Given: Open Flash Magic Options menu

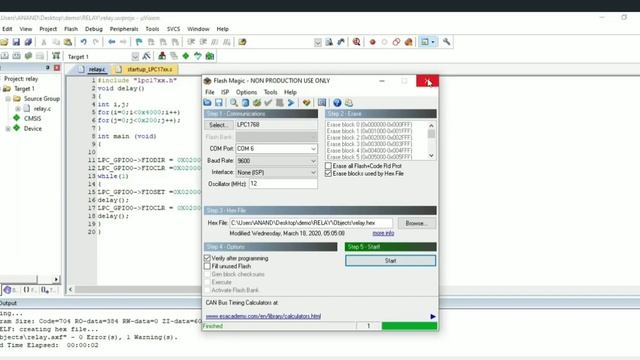Looking at the screenshot, I should (x=247, y=92).
